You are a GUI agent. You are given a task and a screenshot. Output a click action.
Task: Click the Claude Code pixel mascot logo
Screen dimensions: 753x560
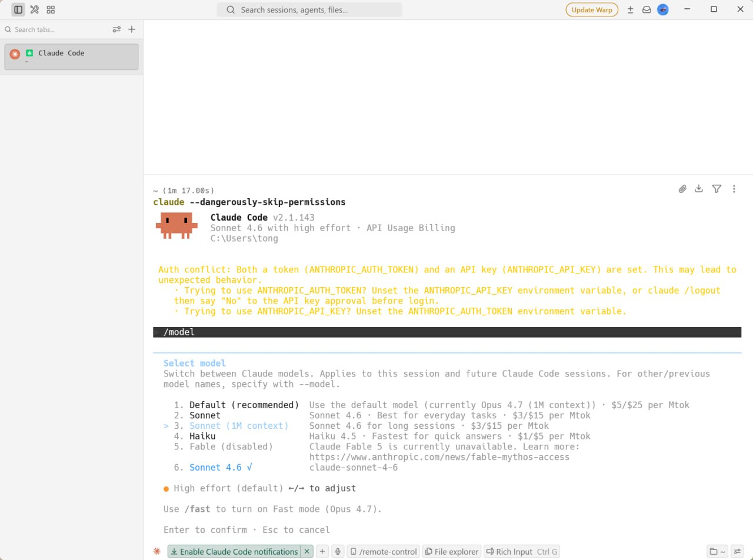click(176, 226)
